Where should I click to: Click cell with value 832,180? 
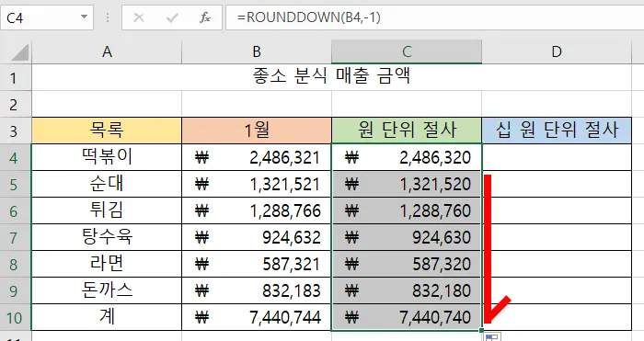tap(407, 291)
